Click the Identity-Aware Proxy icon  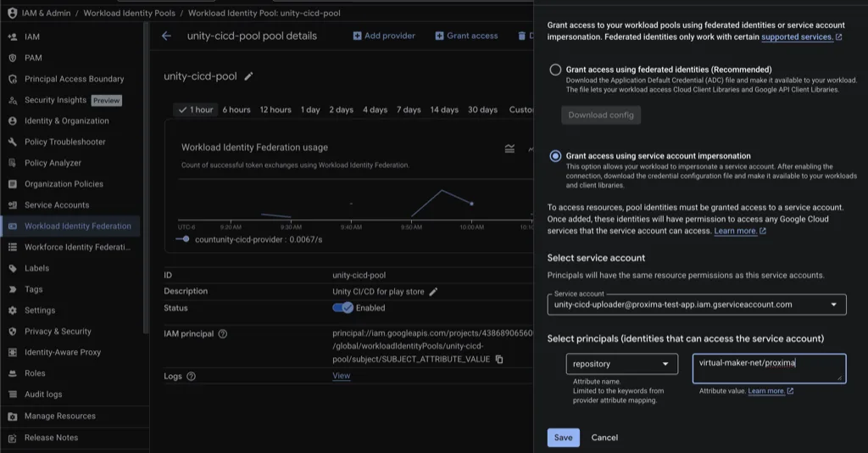[12, 352]
